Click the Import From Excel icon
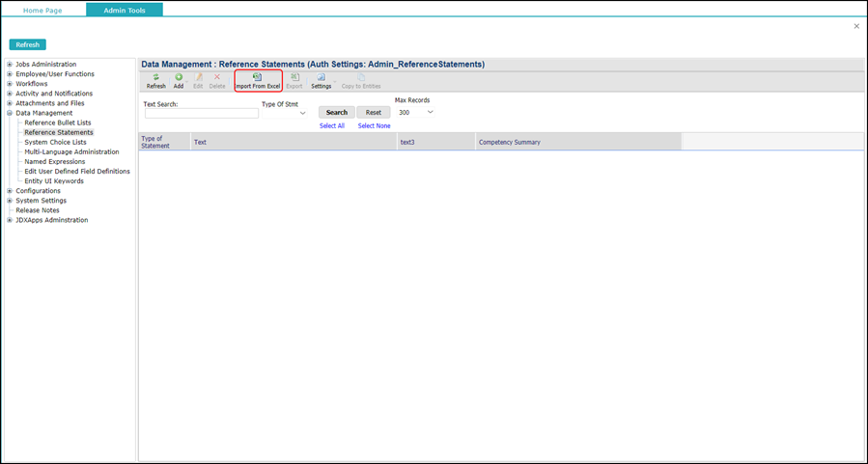Viewport: 868px width, 464px height. pyautogui.click(x=257, y=77)
